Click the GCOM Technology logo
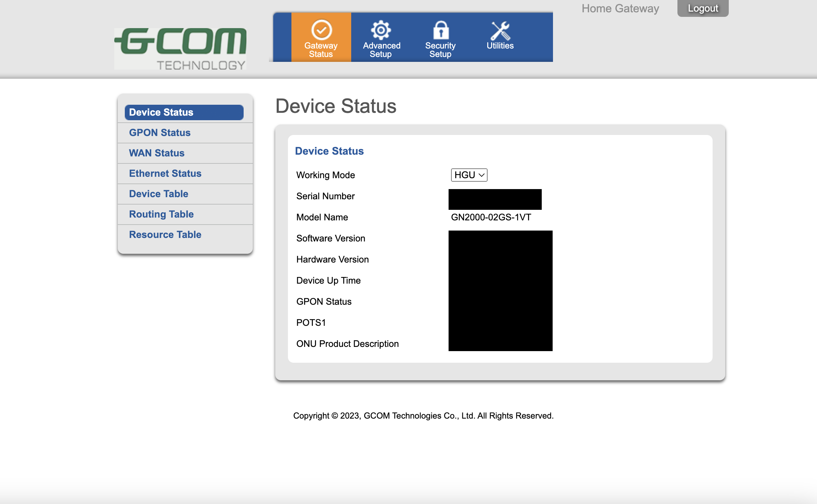 point(180,49)
